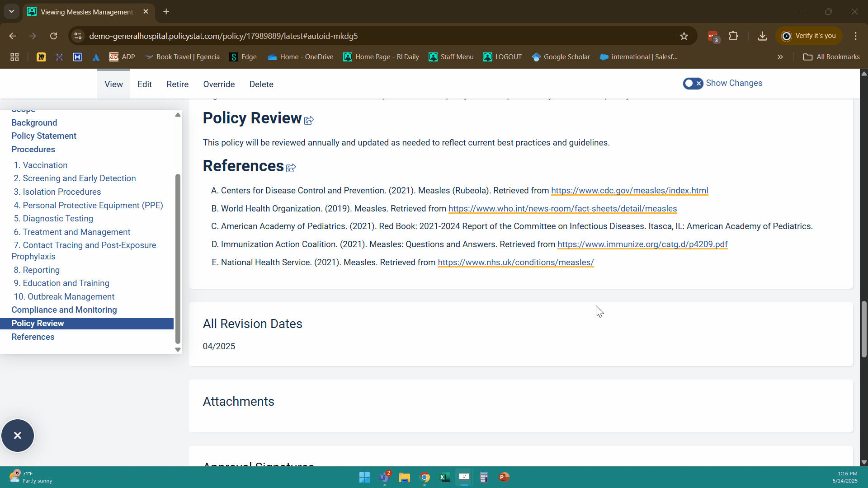
Task: Click share icon next to References heading
Action: (291, 168)
